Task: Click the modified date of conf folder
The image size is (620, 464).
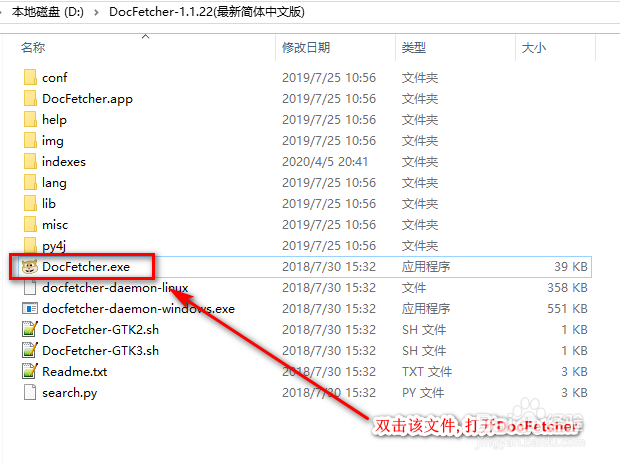Action: pos(329,78)
